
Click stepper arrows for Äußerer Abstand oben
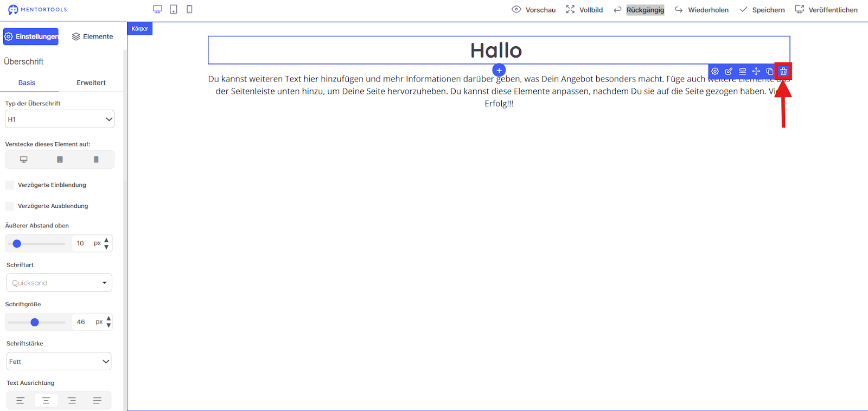click(x=106, y=243)
